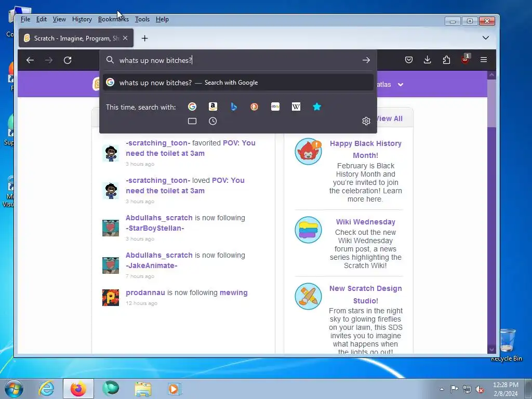Open Windows Media Player from taskbar
The image size is (532, 399).
(175, 389)
